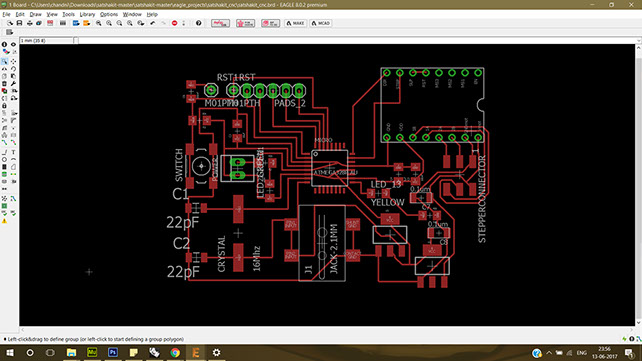
Task: Click the red Stop icon
Action: pyautogui.click(x=174, y=23)
